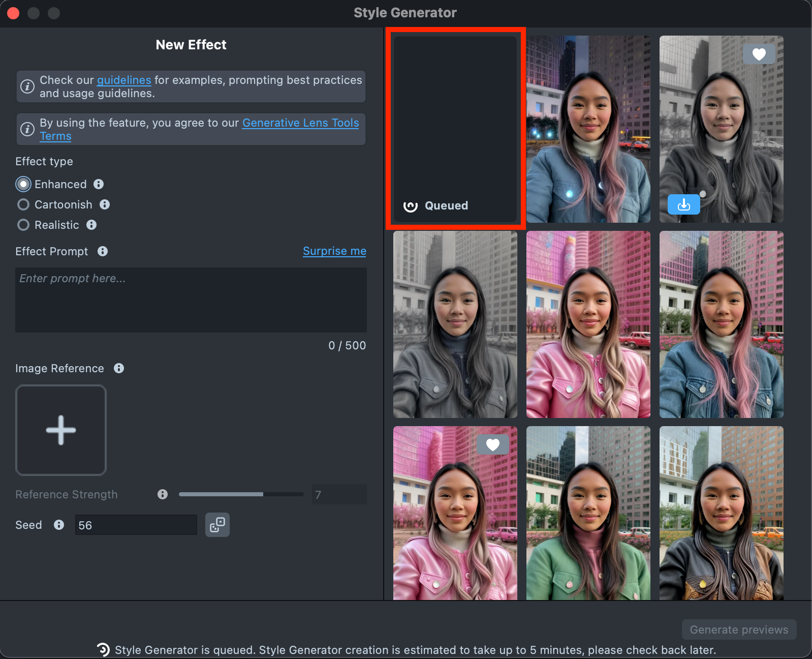Unfavorite the grayscale preview using its heart
Screen dimensions: 812x659
759,54
